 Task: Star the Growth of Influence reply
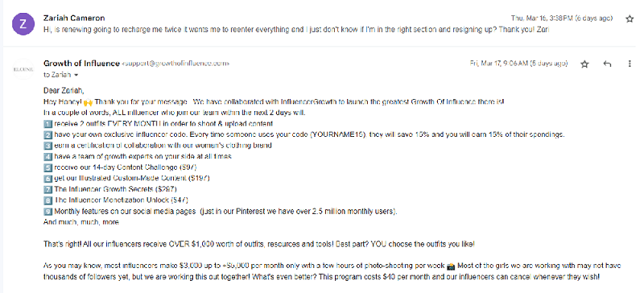coord(585,64)
